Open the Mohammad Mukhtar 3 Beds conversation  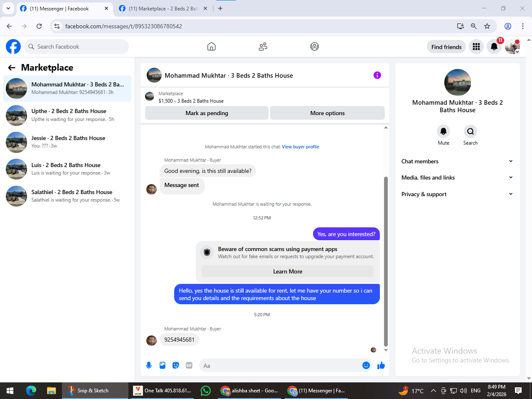pyautogui.click(x=67, y=88)
